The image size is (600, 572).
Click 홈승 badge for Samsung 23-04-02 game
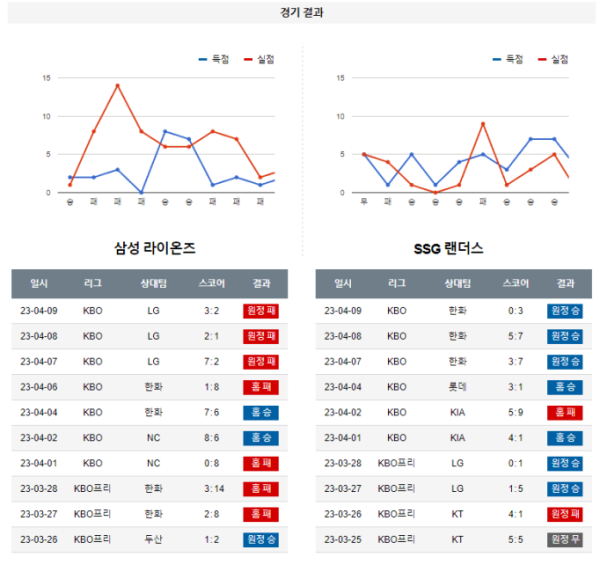pos(261,438)
